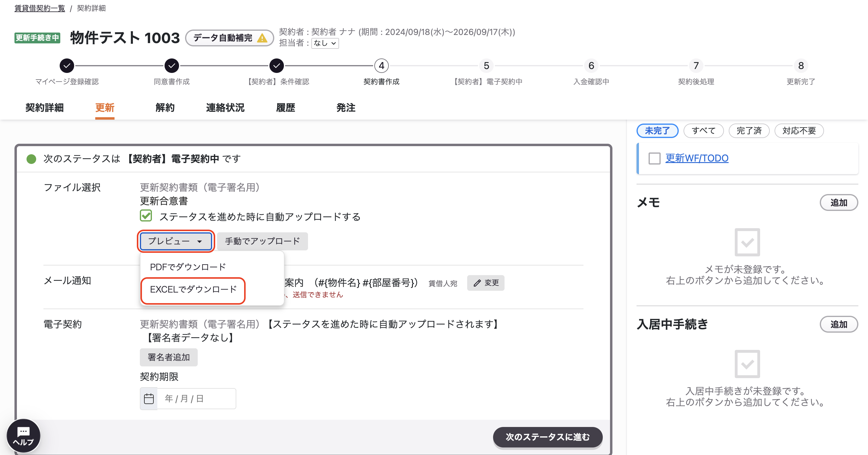
Task: Select step 4 circle 契約書作成
Action: (382, 66)
